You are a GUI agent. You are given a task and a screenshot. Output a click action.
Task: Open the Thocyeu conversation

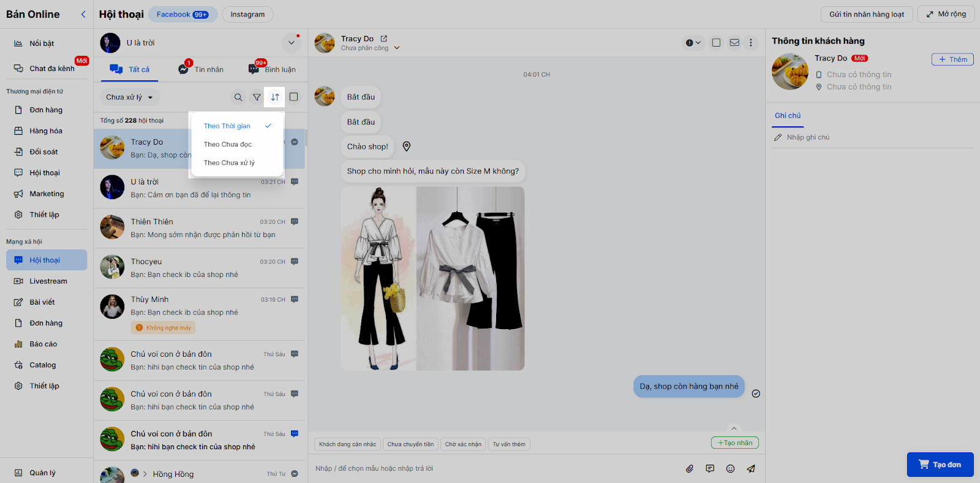click(x=200, y=268)
